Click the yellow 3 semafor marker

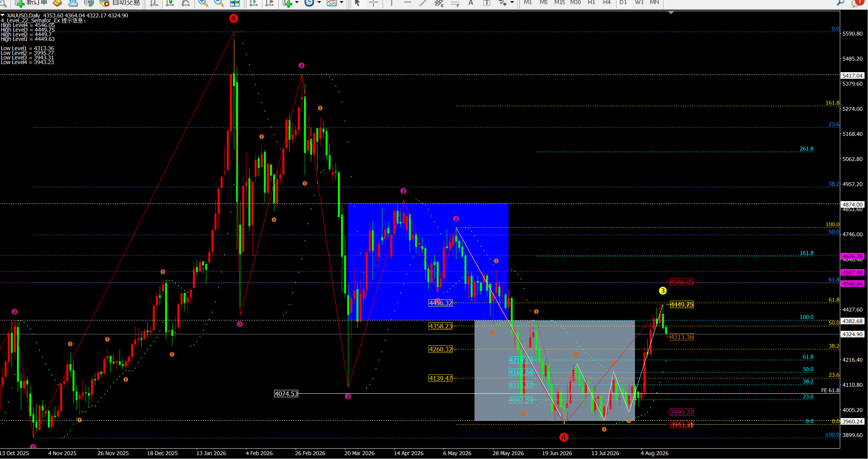(663, 291)
